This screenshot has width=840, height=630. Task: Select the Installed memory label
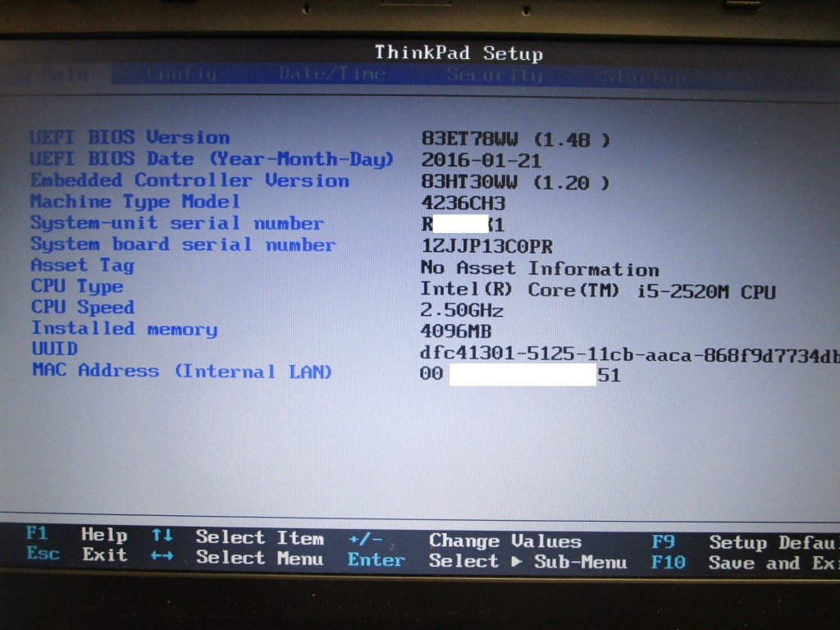point(125,328)
